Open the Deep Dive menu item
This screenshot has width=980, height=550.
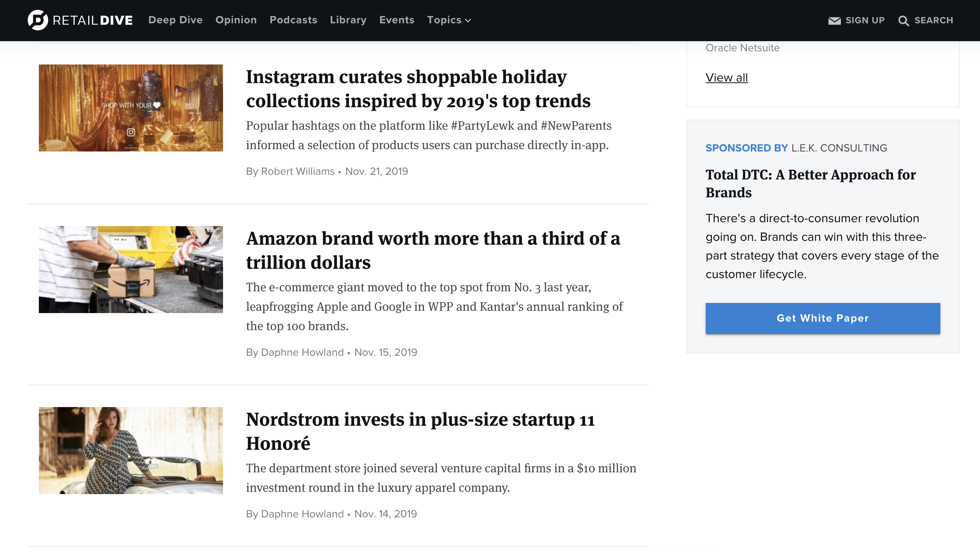pos(175,20)
